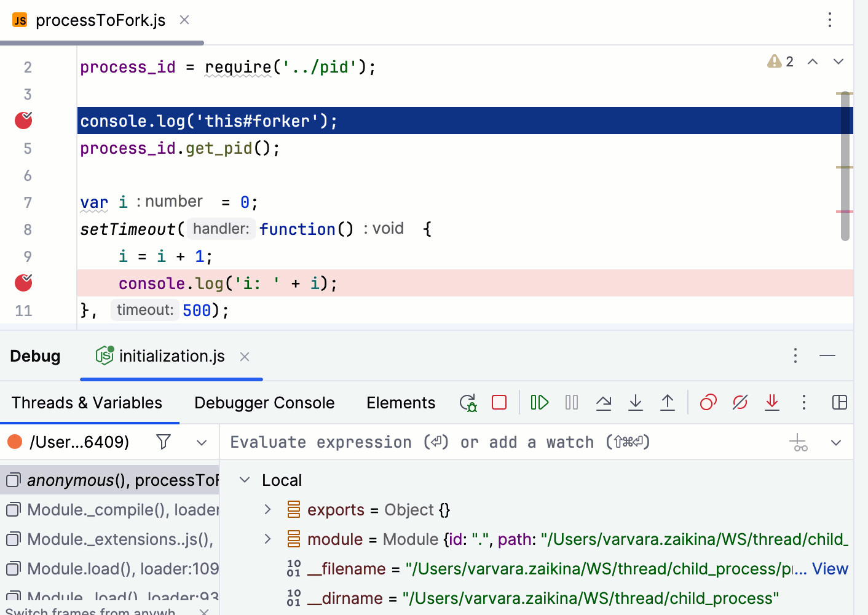Remove the breakpoint on the console.log('this#forker') line

23,121
